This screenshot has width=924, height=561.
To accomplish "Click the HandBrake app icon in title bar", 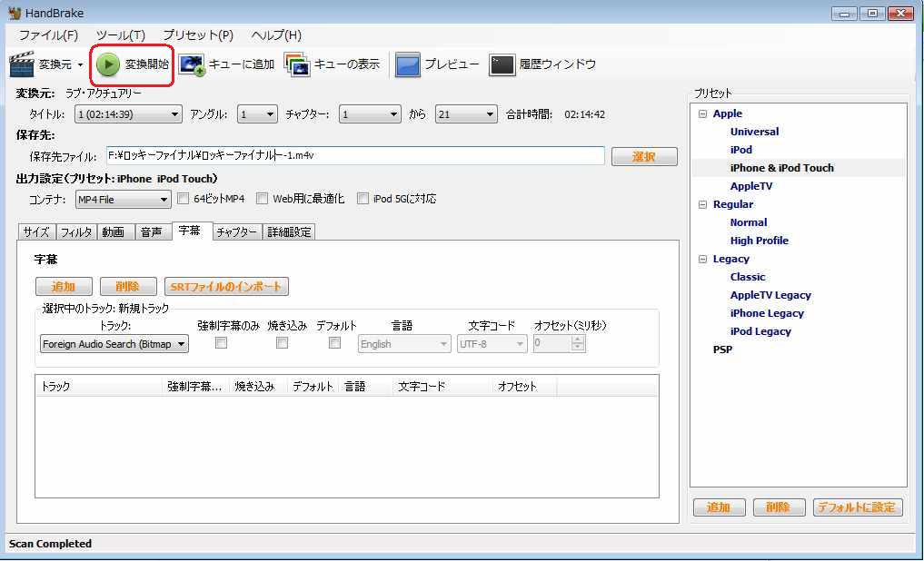I will pos(14,14).
